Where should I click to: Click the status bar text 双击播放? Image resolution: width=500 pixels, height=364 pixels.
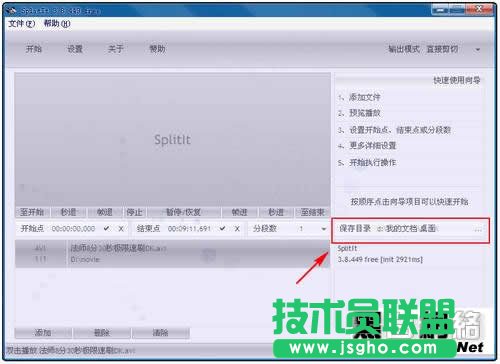pyautogui.click(x=22, y=351)
